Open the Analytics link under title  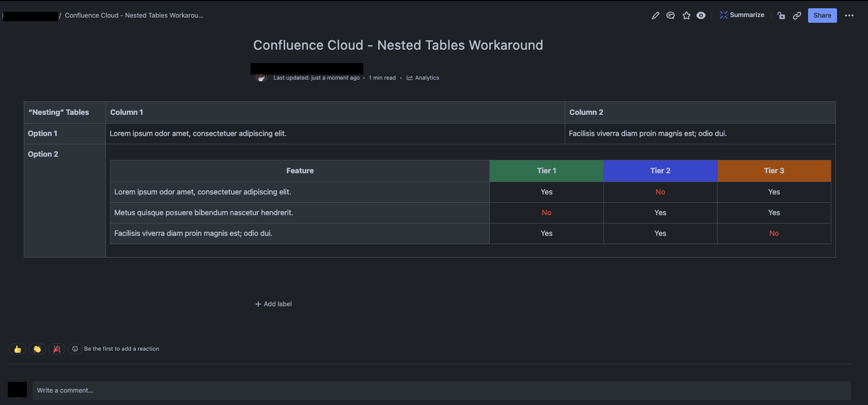[x=423, y=78]
